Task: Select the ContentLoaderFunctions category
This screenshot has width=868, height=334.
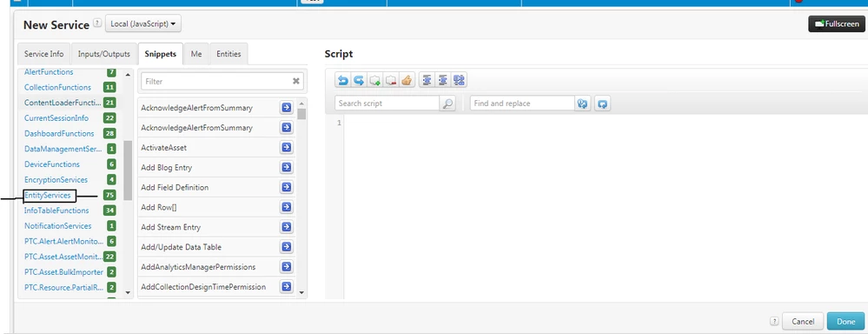Action: tap(62, 103)
